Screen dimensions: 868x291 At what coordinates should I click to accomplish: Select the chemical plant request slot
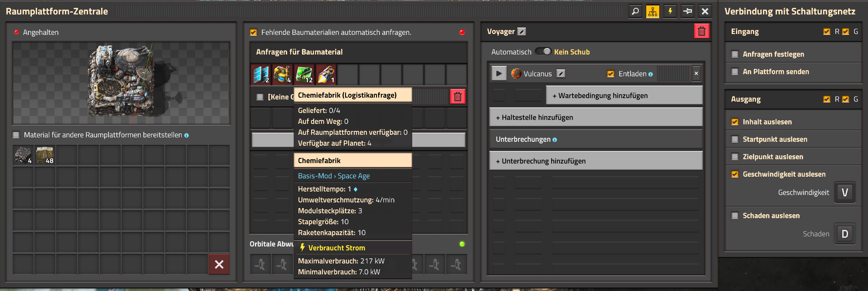283,75
